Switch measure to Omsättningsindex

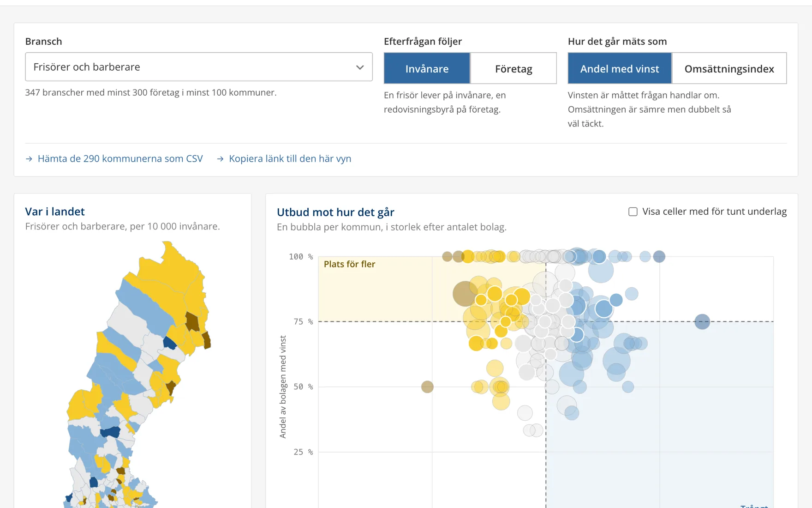[x=729, y=68]
